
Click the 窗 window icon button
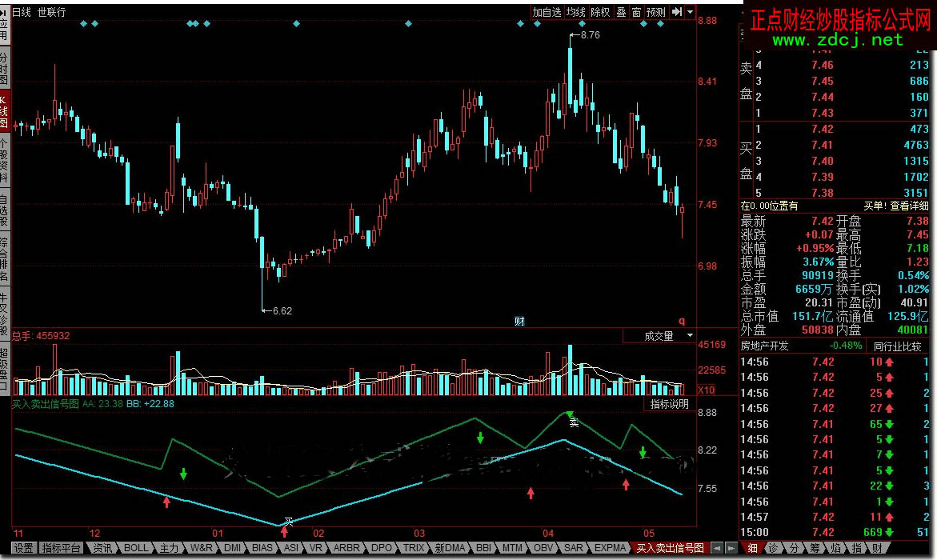[x=636, y=12]
